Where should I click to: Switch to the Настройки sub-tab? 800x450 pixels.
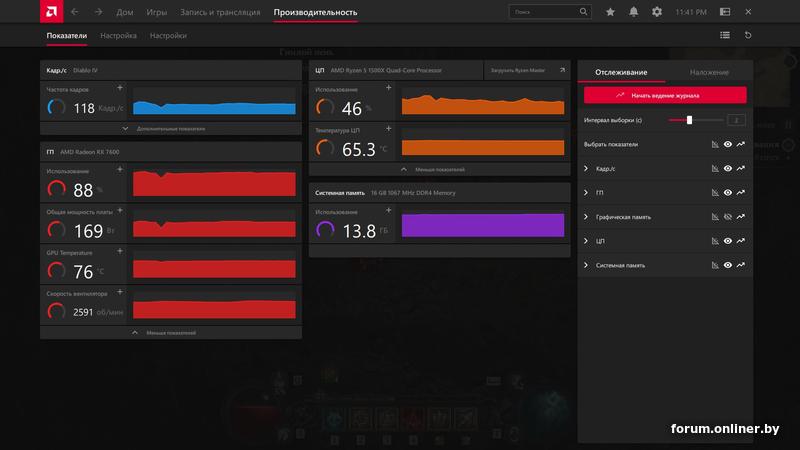(x=168, y=36)
